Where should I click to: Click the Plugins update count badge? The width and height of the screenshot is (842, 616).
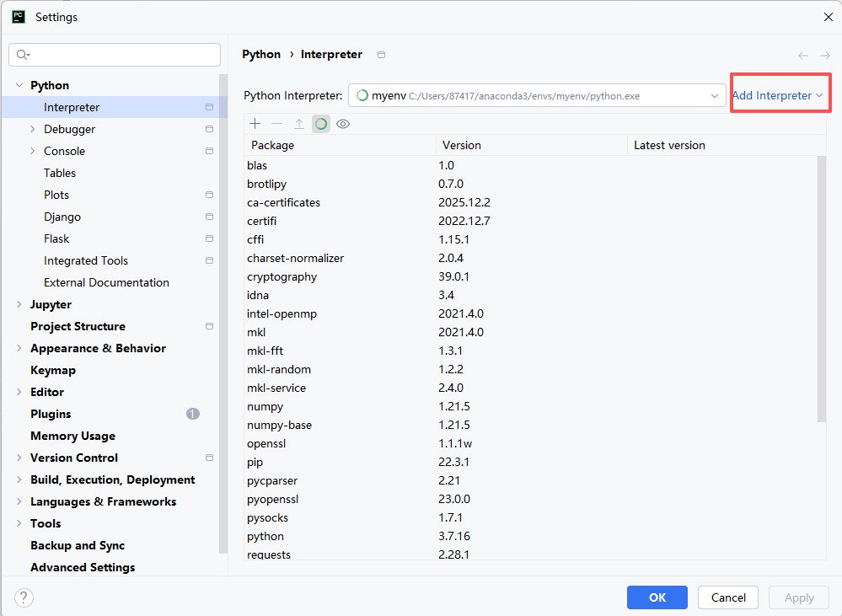point(193,414)
